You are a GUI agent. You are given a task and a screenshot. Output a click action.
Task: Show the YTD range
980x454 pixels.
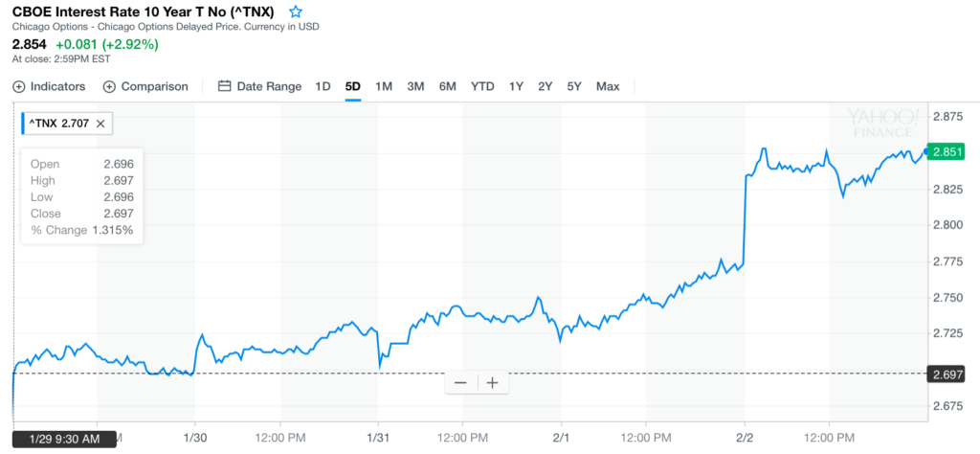coord(482,86)
